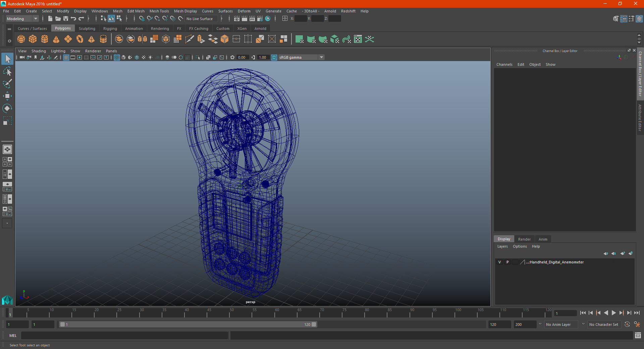Open animation preferences running figure icon
The height and width of the screenshot is (349, 644).
click(x=637, y=325)
